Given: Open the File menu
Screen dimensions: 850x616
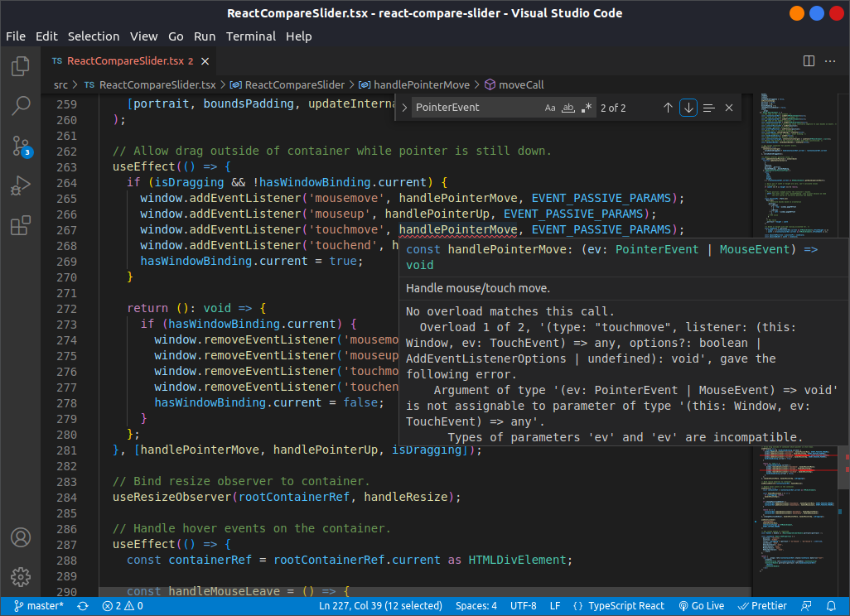Looking at the screenshot, I should pos(16,36).
